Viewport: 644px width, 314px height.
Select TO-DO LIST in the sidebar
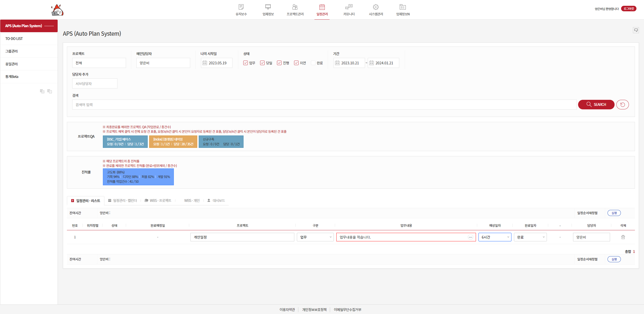(14, 39)
